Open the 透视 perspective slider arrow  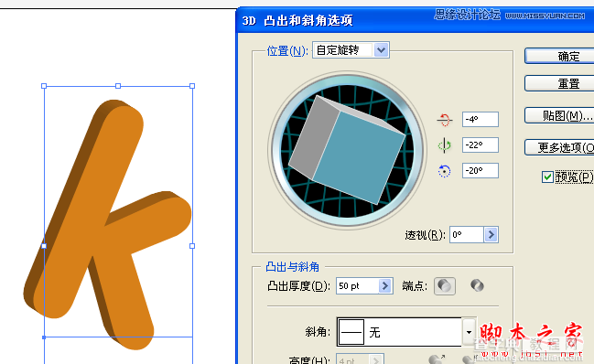point(491,235)
